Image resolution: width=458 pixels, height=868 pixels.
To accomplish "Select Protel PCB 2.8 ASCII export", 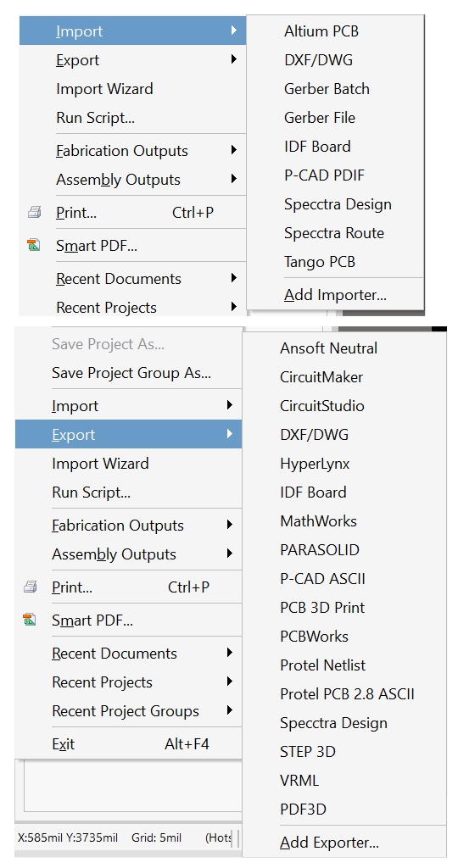I will pos(347,694).
